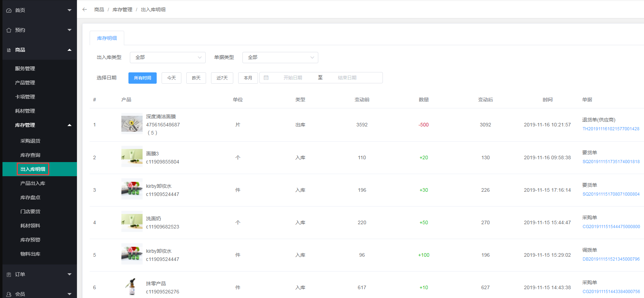Viewport: 644px width, 298px height.
Task: Open the 出入库类型 dropdown
Action: pyautogui.click(x=168, y=58)
